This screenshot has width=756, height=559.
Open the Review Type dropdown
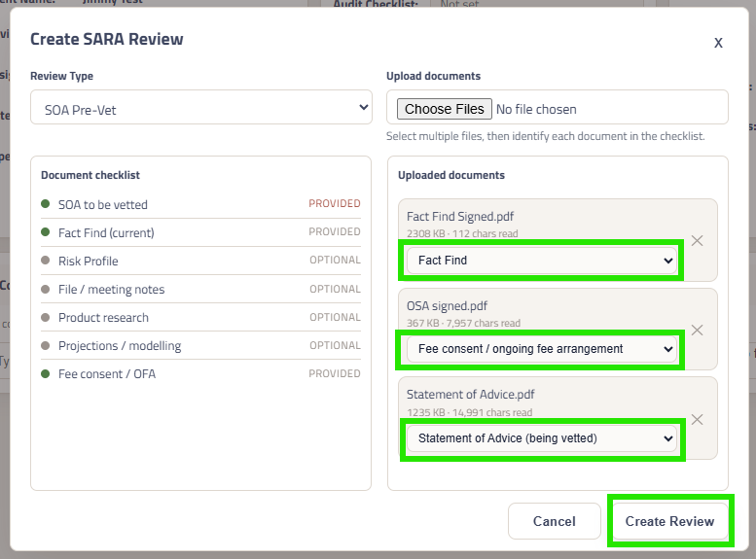coord(201,108)
